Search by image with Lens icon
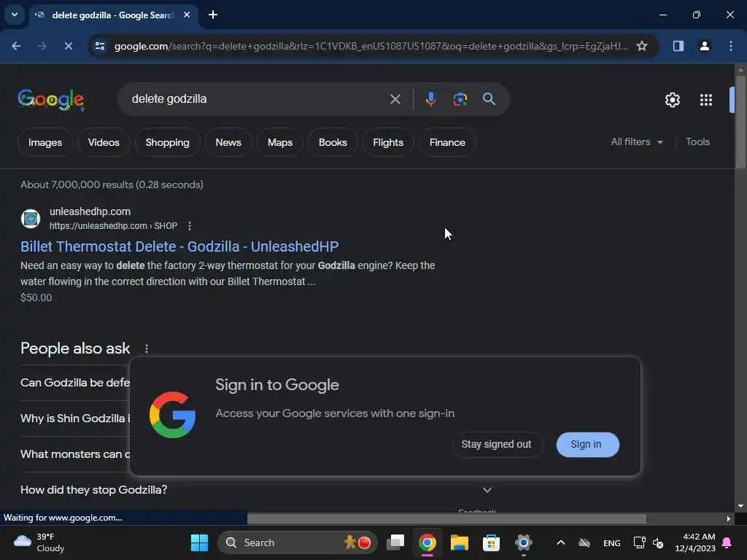This screenshot has height=560, width=747. pos(460,99)
